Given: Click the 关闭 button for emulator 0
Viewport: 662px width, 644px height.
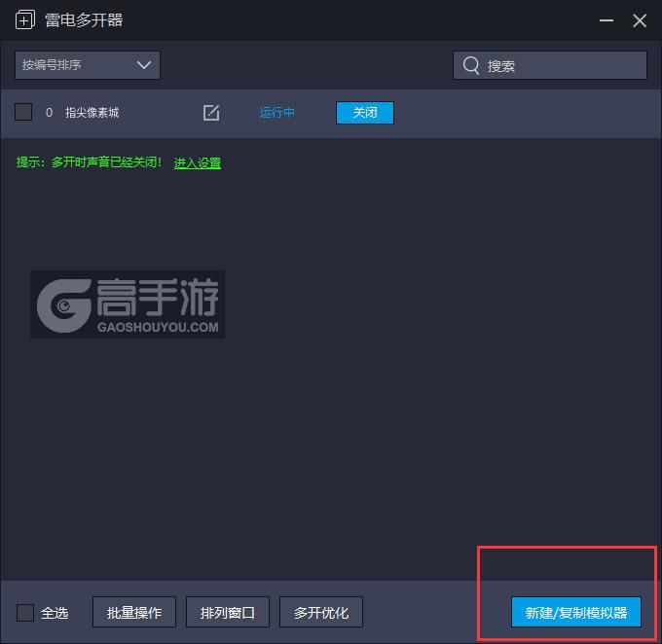Looking at the screenshot, I should 365,113.
